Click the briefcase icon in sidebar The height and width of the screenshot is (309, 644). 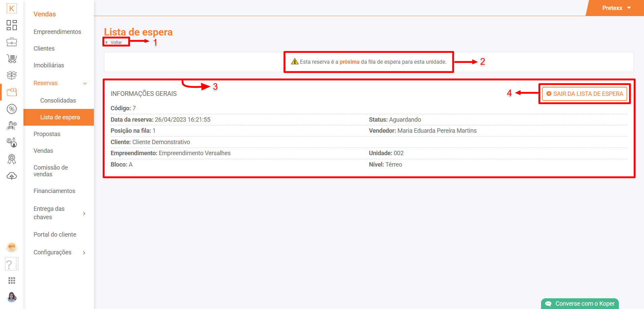[12, 42]
